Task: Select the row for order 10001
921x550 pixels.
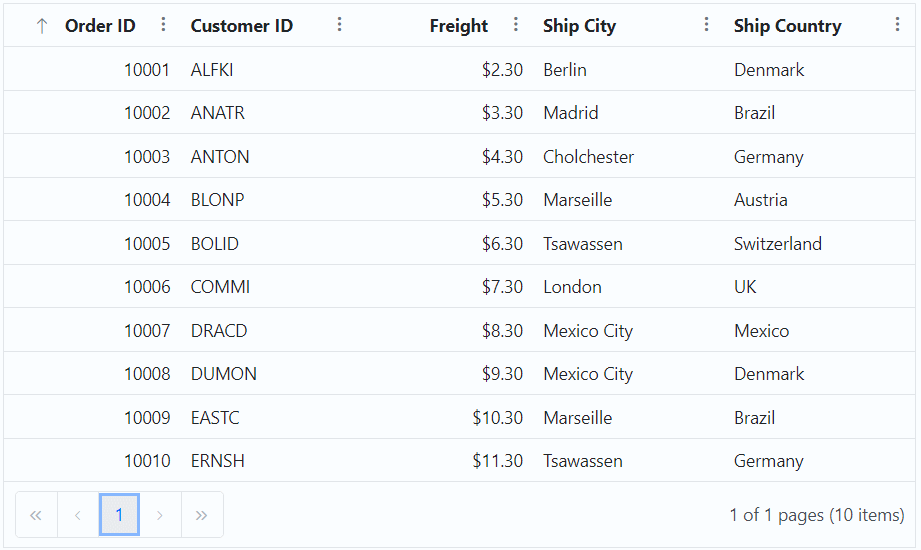Action: (459, 69)
